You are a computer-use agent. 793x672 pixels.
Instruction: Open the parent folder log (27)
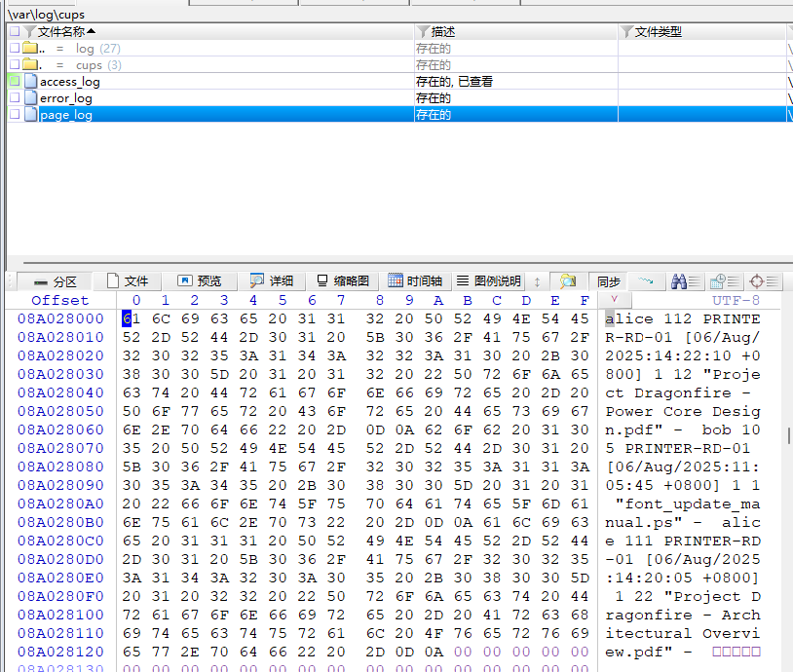click(x=98, y=49)
